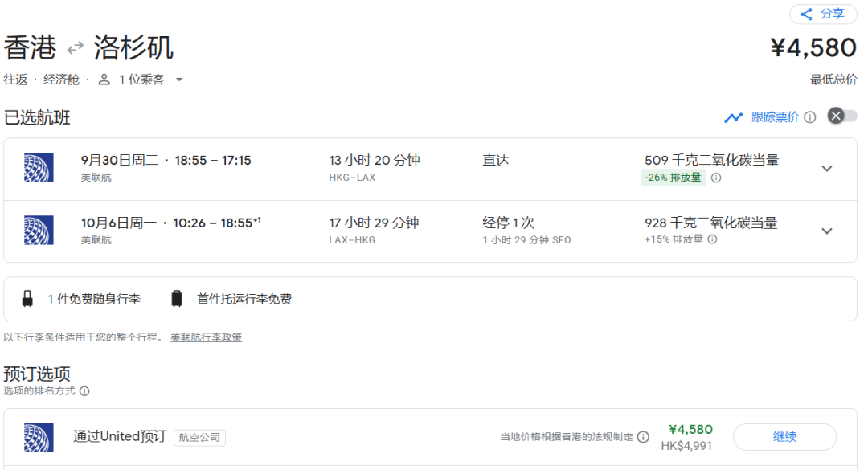
Task: Toggle the price tracking switch on
Action: click(842, 116)
